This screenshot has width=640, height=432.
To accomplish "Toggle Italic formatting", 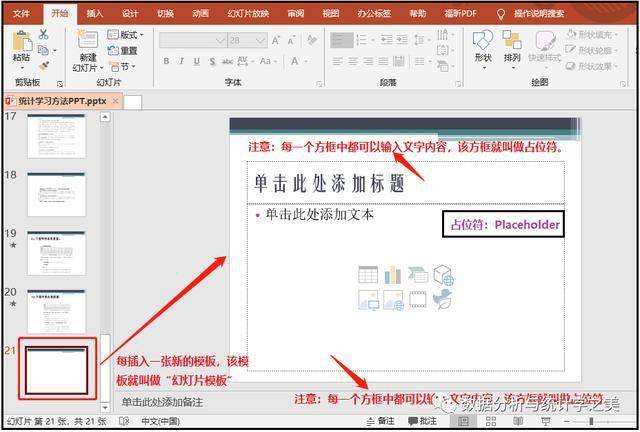I will [x=181, y=61].
